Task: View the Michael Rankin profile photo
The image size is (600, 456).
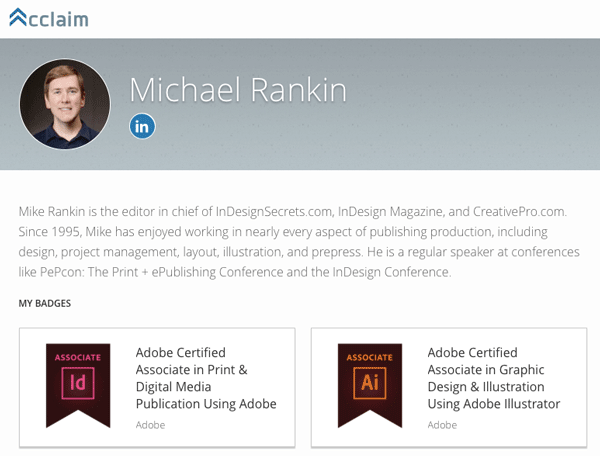Action: pyautogui.click(x=65, y=104)
